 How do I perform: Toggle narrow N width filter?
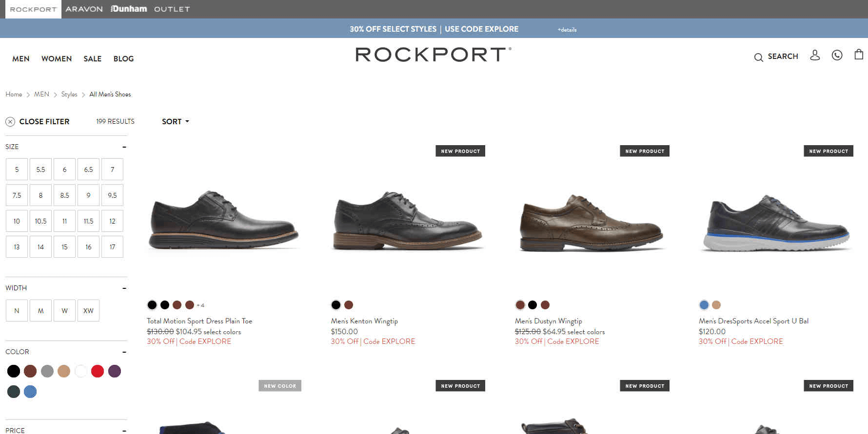pos(17,311)
